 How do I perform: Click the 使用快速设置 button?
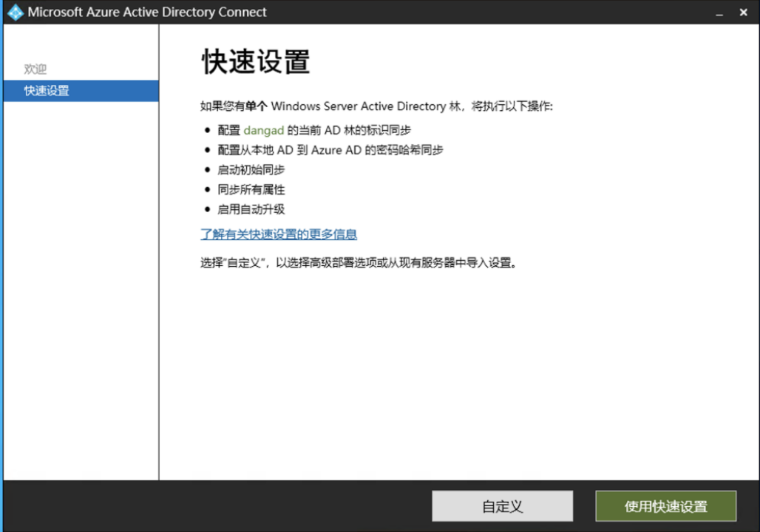666,506
